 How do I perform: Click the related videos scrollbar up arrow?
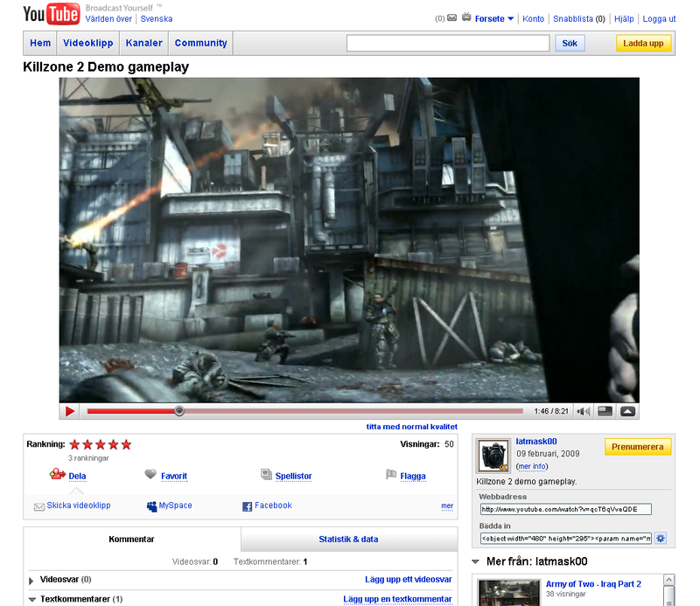[x=668, y=580]
